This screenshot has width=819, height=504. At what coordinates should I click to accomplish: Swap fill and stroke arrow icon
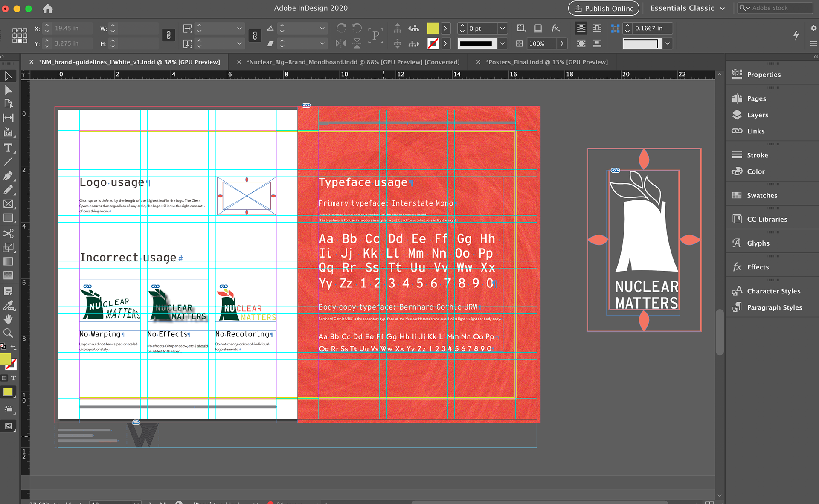point(13,348)
